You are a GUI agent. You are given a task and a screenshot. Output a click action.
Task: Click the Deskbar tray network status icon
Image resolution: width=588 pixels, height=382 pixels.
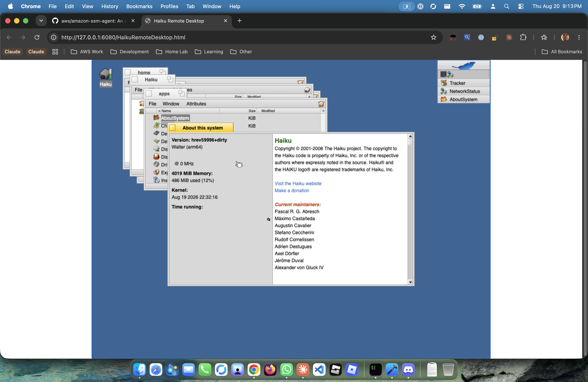pos(450,74)
